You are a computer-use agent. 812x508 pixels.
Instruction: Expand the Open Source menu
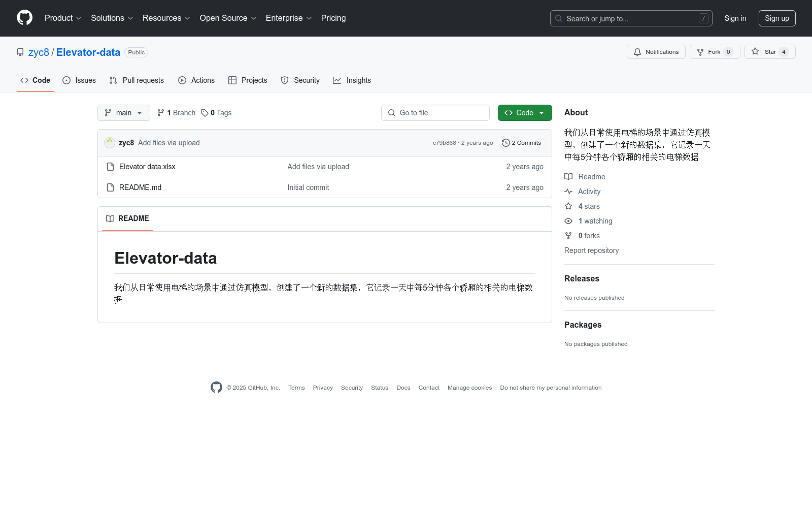[228, 18]
